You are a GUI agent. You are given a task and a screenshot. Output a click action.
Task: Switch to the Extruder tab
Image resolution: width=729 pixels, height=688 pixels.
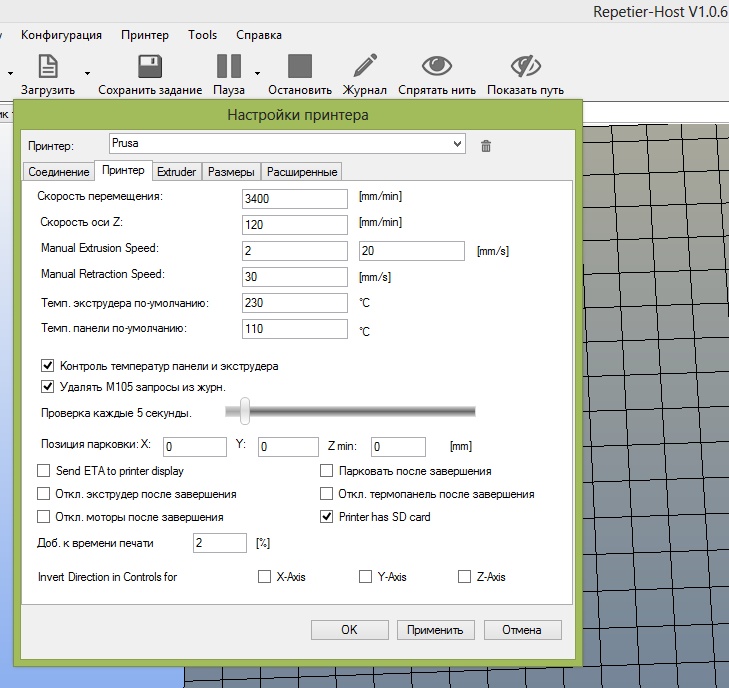click(x=177, y=172)
